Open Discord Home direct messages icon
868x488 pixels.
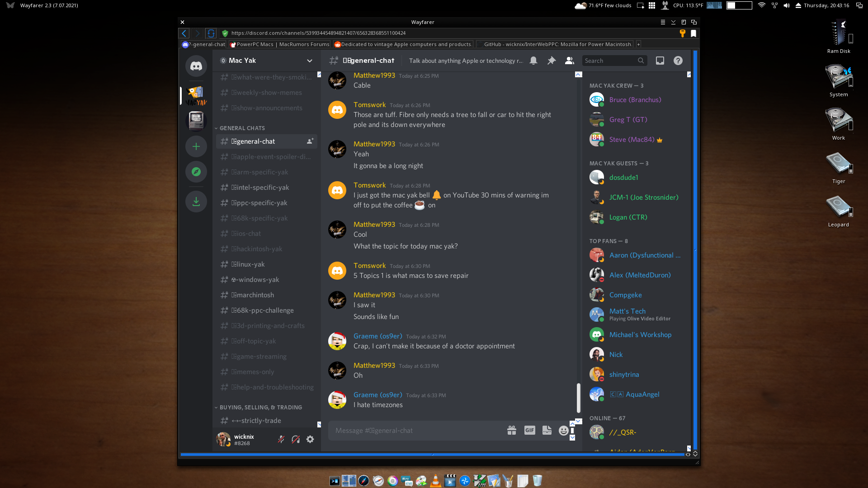tap(196, 66)
